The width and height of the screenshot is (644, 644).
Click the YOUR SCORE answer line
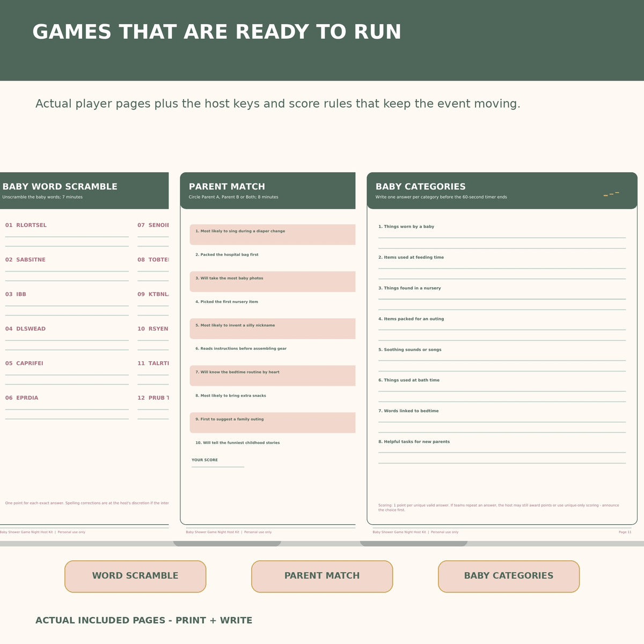pos(218,467)
